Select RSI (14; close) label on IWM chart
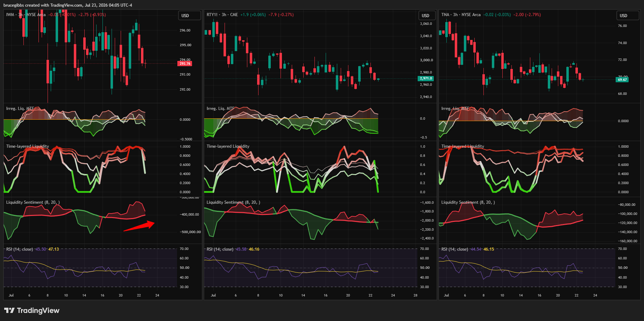 click(x=20, y=249)
